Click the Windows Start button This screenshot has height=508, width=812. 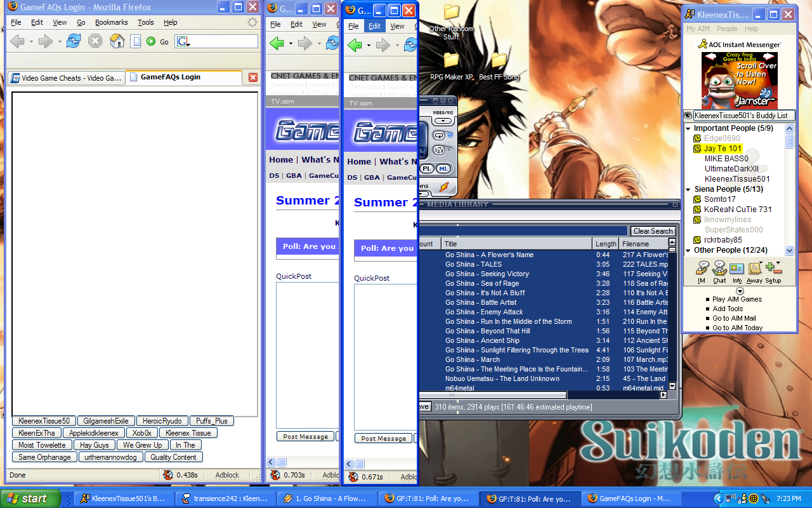pyautogui.click(x=30, y=498)
